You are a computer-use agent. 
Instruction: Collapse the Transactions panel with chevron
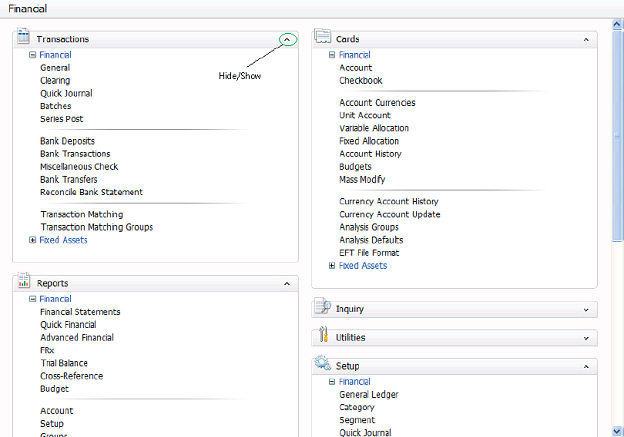click(x=287, y=39)
